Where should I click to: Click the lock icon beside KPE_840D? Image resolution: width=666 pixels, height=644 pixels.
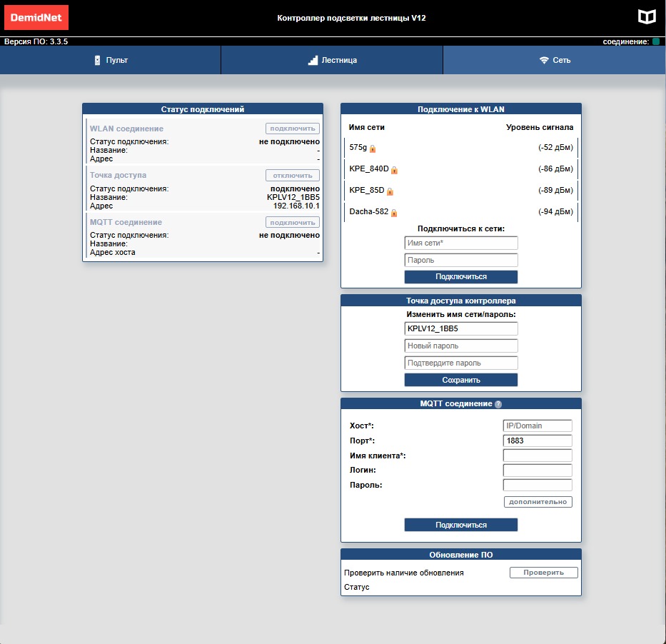click(395, 170)
